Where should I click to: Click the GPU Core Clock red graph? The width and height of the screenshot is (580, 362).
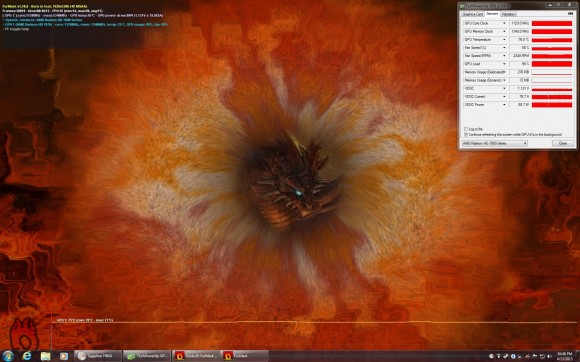552,23
